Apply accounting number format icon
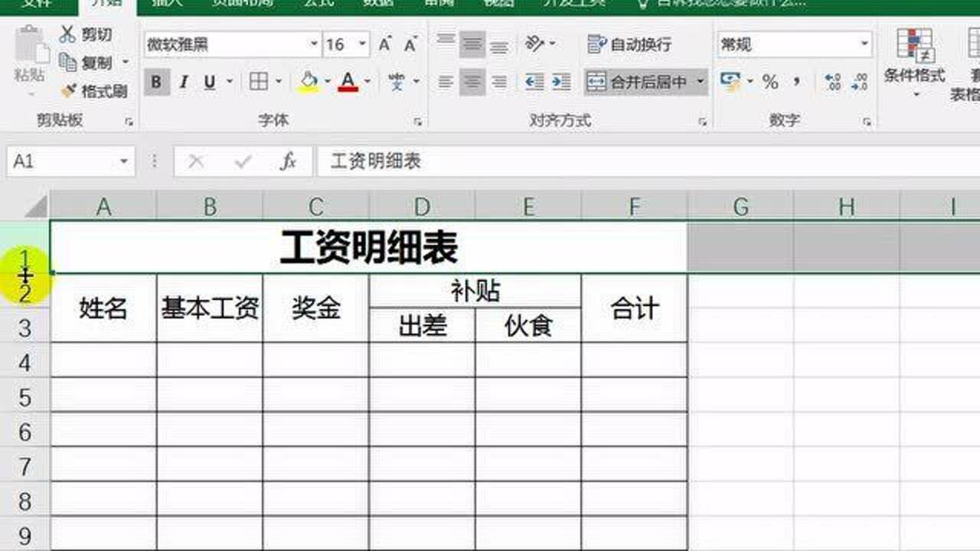 click(730, 81)
